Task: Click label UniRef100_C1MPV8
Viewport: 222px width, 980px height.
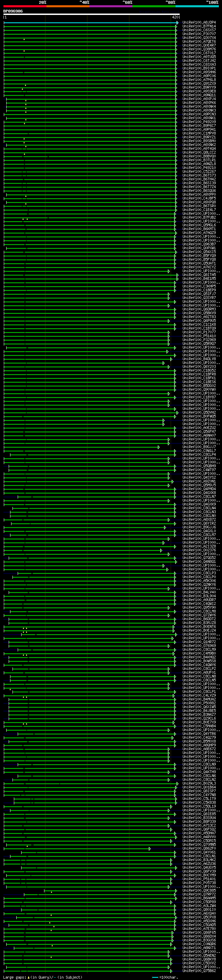Action: coord(199,133)
